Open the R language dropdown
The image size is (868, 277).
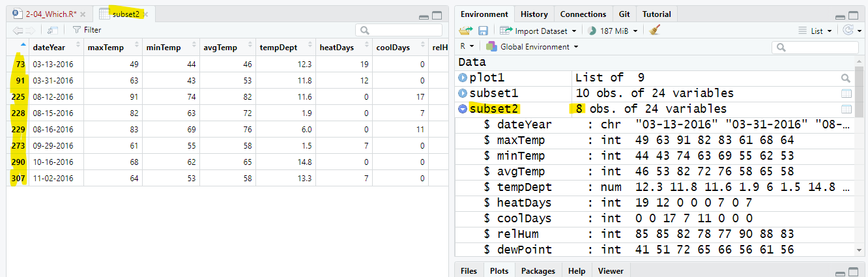pyautogui.click(x=467, y=46)
